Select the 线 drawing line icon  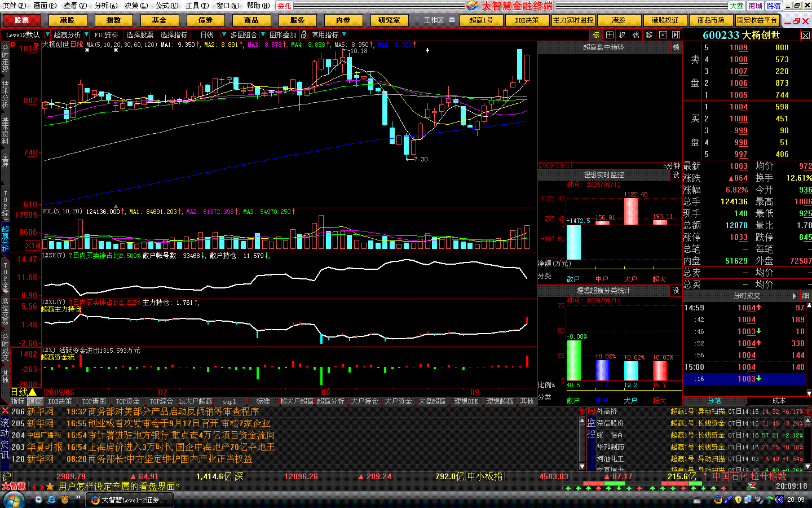[636, 35]
